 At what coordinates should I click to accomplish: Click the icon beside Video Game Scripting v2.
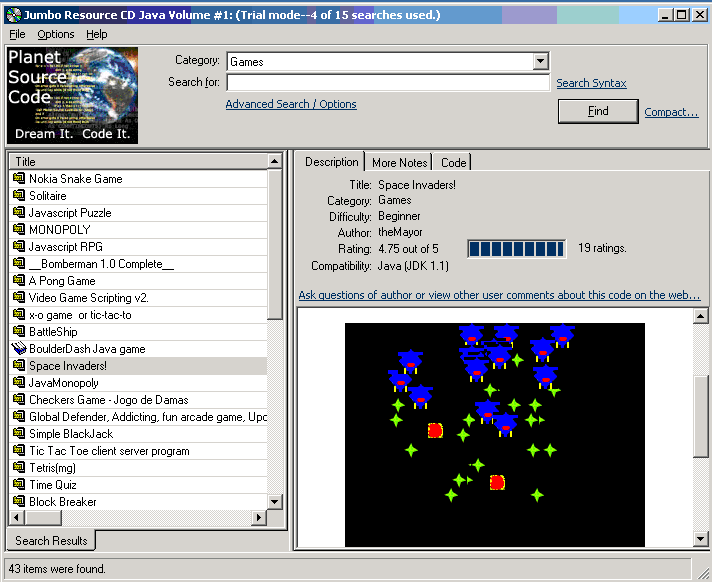pyautogui.click(x=19, y=297)
